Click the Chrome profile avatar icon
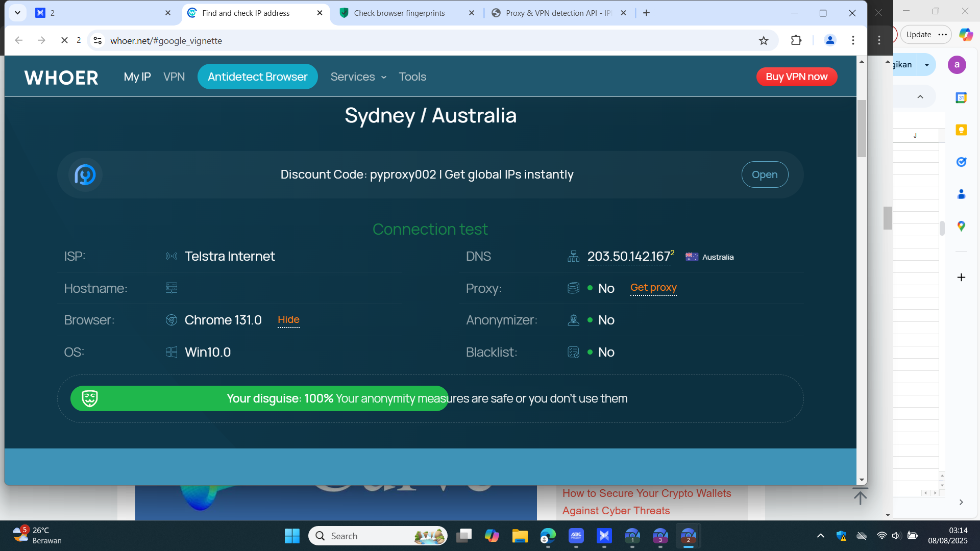 tap(830, 40)
